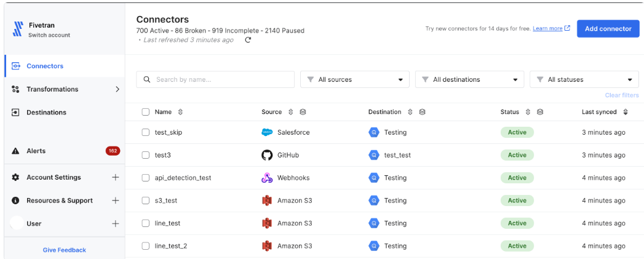644x259 pixels.
Task: Group by Source stack icon
Action: (x=303, y=112)
